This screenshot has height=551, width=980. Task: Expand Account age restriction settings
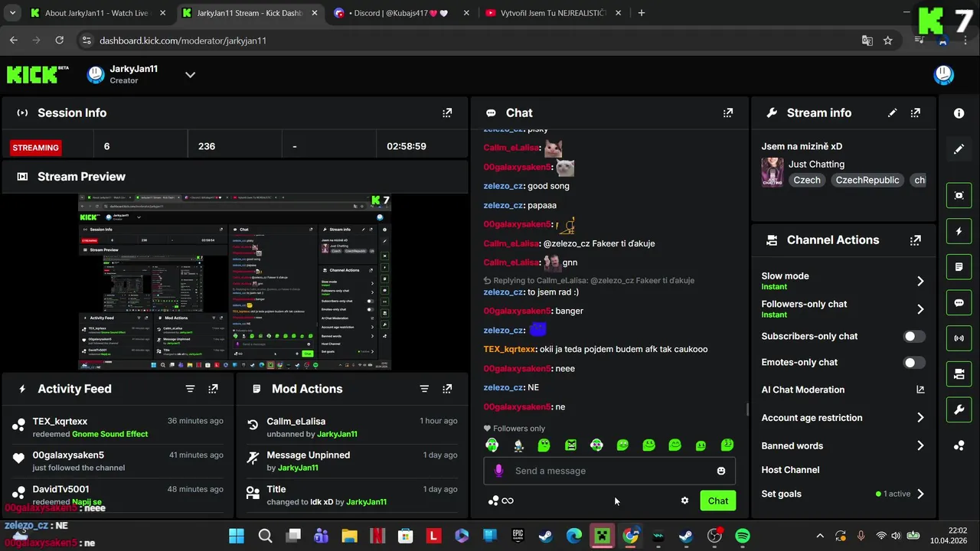pyautogui.click(x=920, y=418)
